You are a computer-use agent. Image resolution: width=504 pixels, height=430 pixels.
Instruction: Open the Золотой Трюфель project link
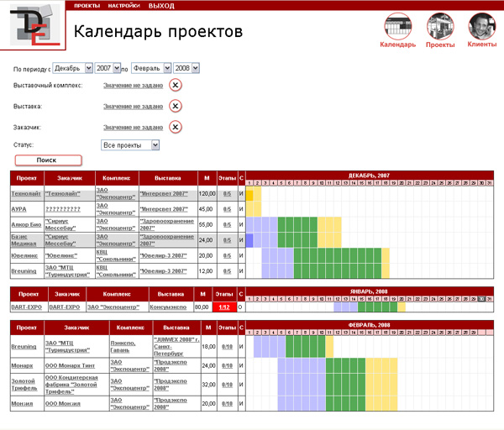(x=24, y=385)
